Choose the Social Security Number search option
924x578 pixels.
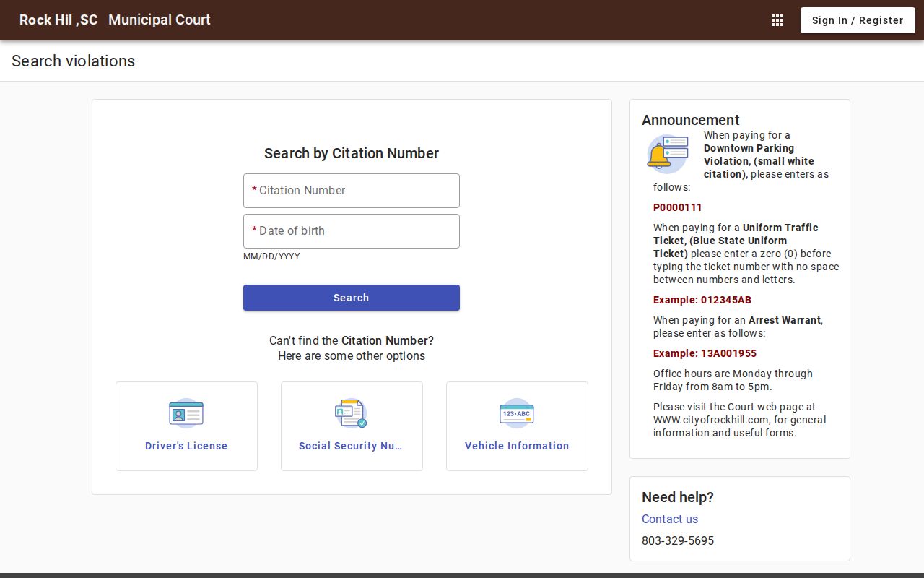[x=352, y=426]
